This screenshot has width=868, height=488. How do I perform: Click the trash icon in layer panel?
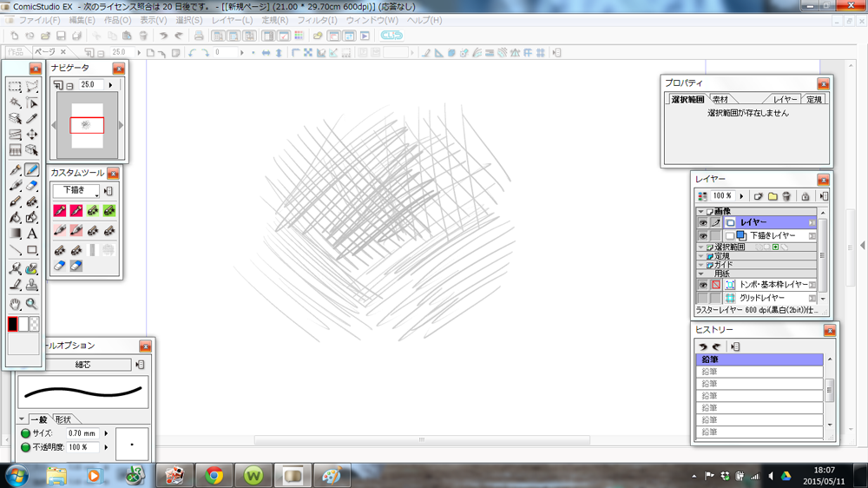click(x=786, y=196)
